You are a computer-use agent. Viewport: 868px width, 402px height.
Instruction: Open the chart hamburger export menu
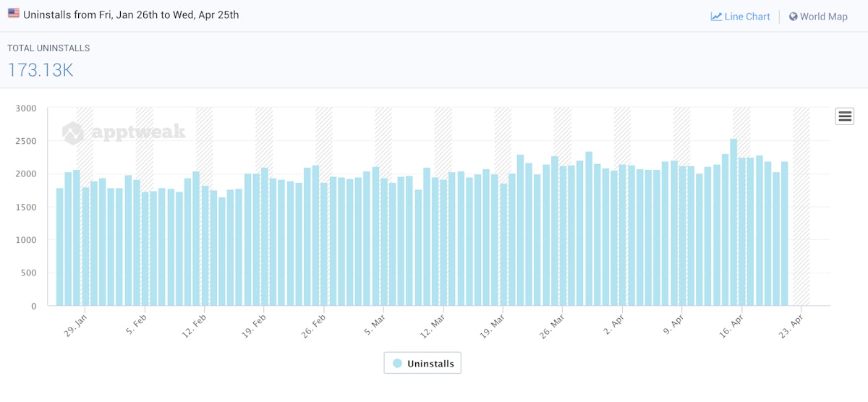[844, 116]
